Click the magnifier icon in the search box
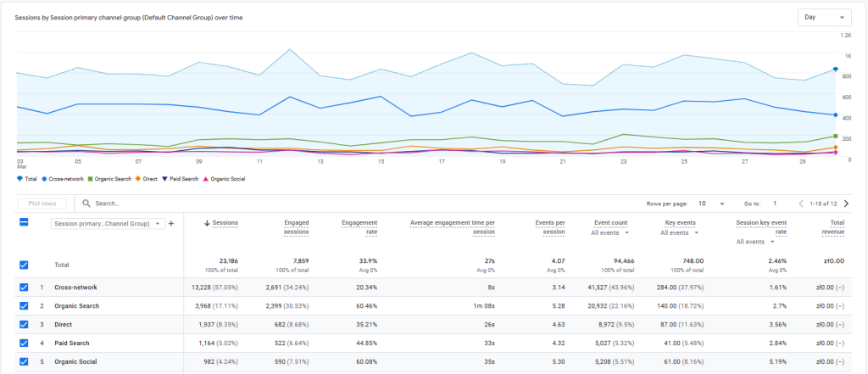Image resolution: width=868 pixels, height=374 pixels. coord(86,204)
